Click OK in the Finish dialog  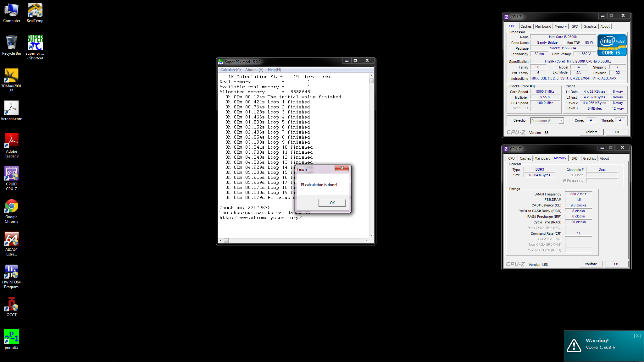(332, 203)
